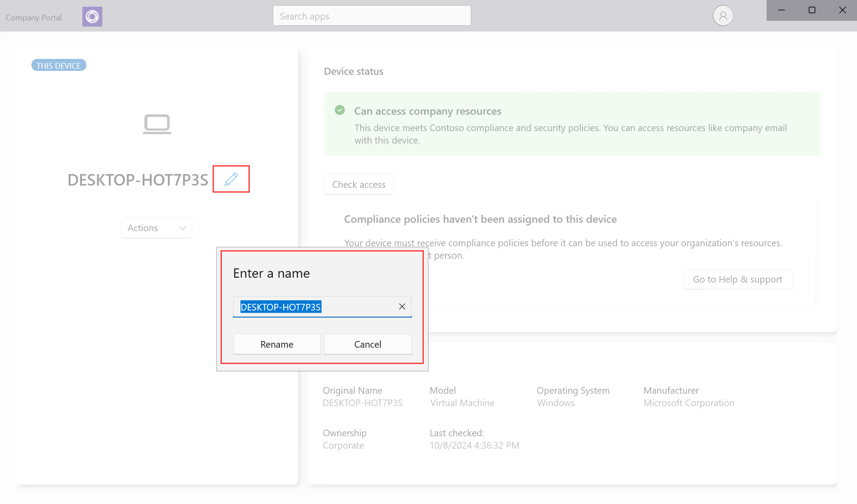Click the restore down window icon
The image size is (857, 504).
(812, 10)
